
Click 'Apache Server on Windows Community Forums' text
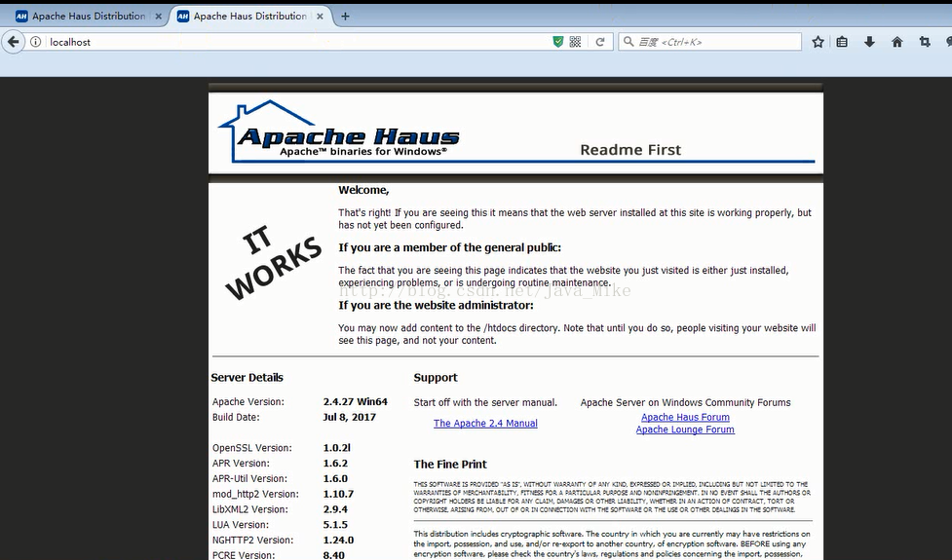pos(685,402)
